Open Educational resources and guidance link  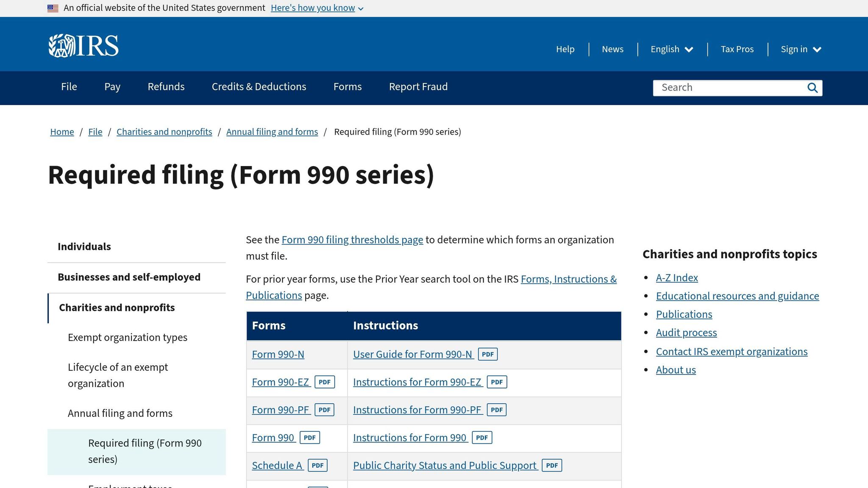[x=737, y=296]
